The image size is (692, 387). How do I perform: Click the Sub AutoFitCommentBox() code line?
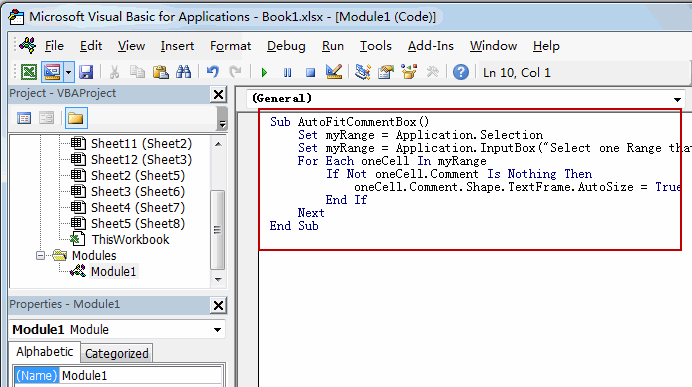point(349,122)
